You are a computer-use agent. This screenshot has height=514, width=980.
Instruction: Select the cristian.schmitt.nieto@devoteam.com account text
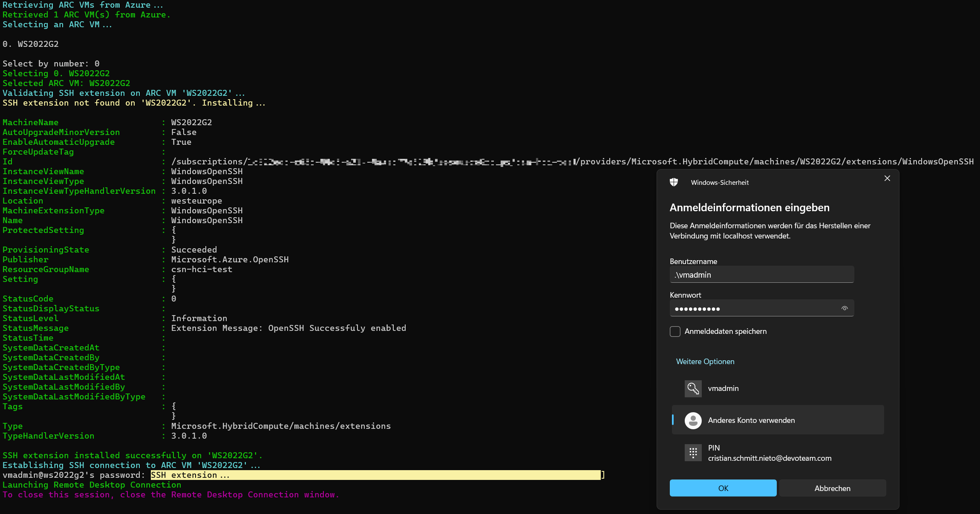coord(770,458)
